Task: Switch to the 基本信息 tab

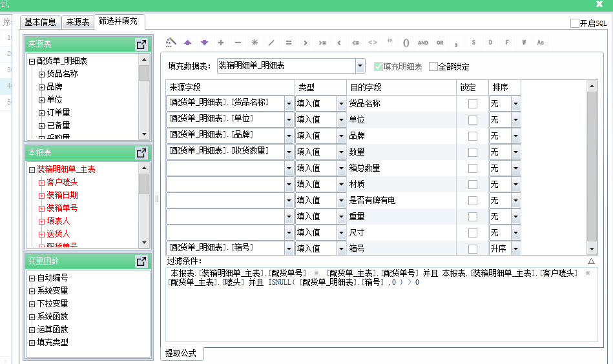Action: point(40,22)
